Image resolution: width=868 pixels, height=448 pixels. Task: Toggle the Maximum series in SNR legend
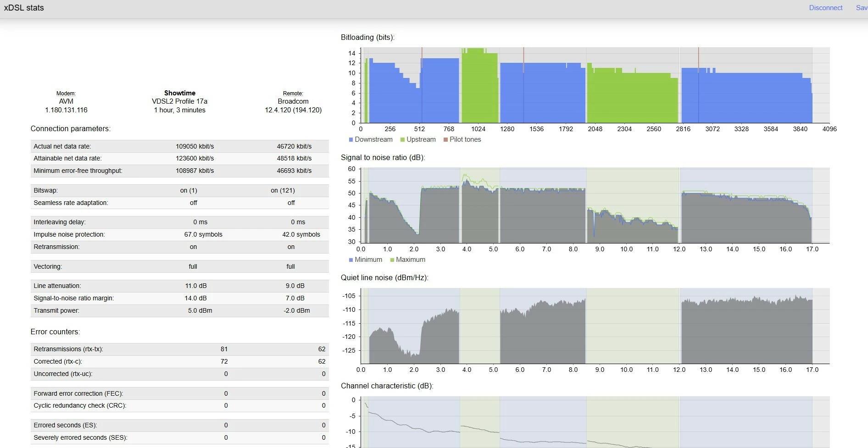tap(410, 260)
